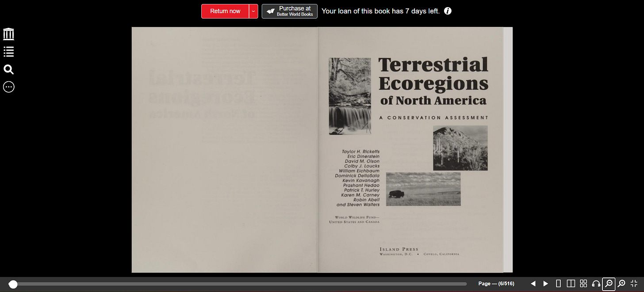644x292 pixels.
Task: Click author name 'William Eichbaum'
Action: (x=359, y=171)
